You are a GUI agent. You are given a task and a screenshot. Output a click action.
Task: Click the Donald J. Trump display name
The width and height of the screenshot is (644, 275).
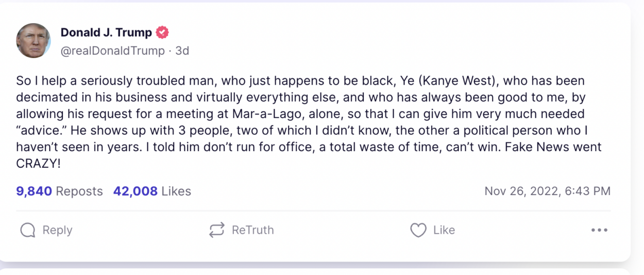(106, 33)
